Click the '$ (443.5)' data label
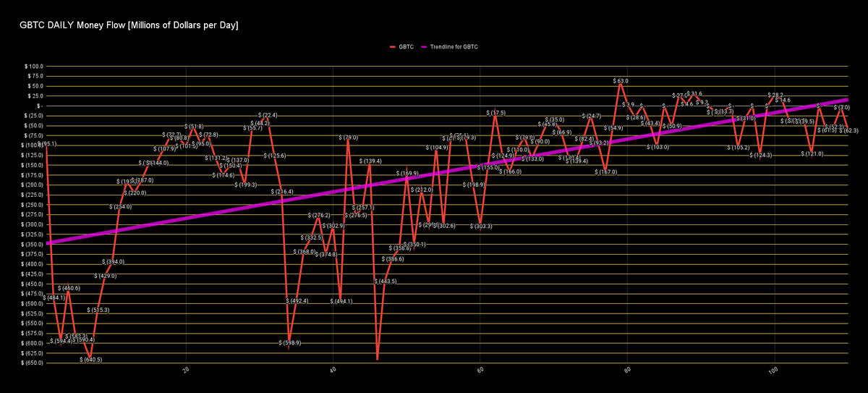Screen dimensions: 868x393 click(386, 281)
